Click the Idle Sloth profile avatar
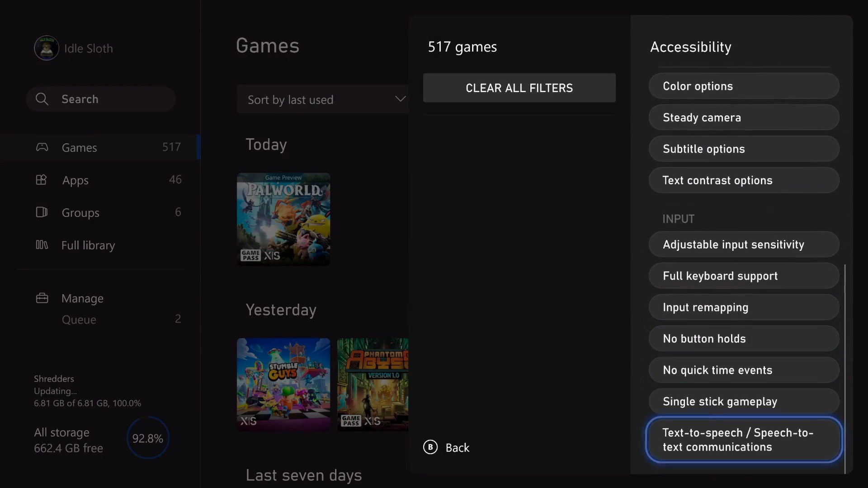Viewport: 868px width, 488px height. [46, 48]
